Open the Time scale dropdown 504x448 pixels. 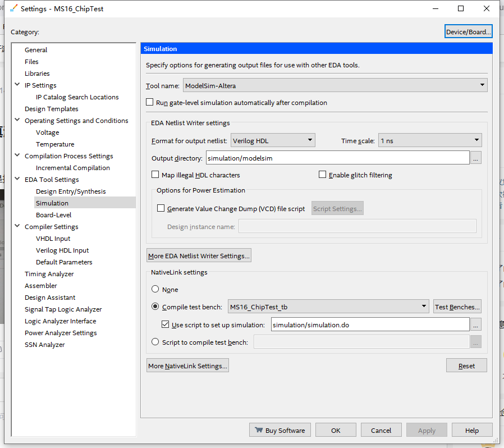point(430,140)
